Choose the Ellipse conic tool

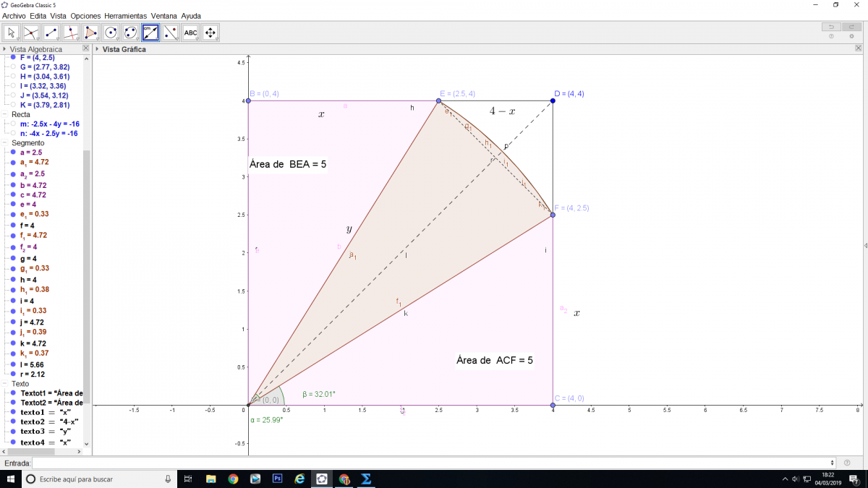pyautogui.click(x=131, y=33)
